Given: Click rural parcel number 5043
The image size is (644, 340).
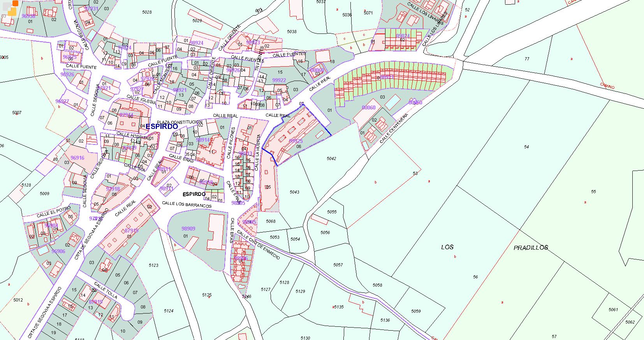Looking at the screenshot, I should 294,192.
